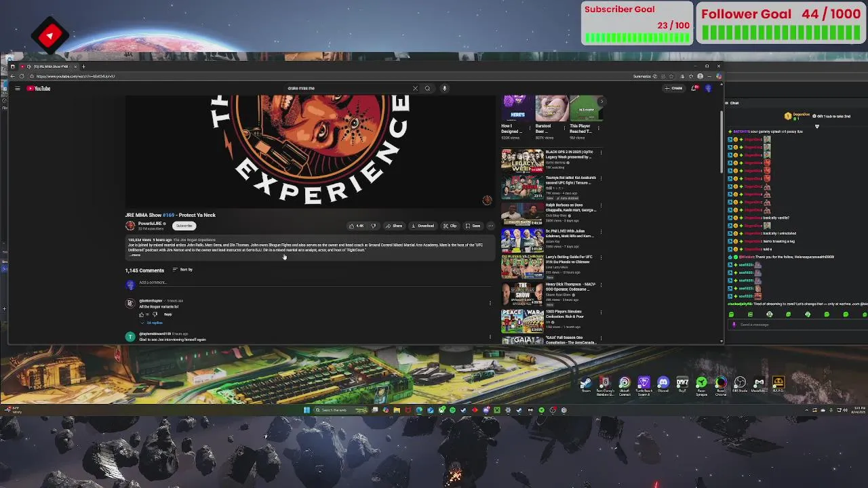The image size is (868, 488).
Task: Show next shelf videos with the arrow chevron
Action: click(x=601, y=102)
